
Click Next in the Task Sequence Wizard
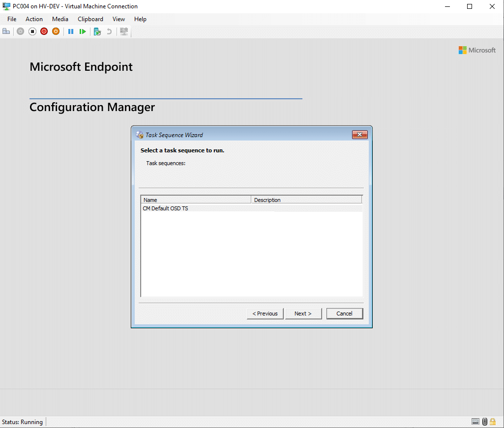point(303,313)
